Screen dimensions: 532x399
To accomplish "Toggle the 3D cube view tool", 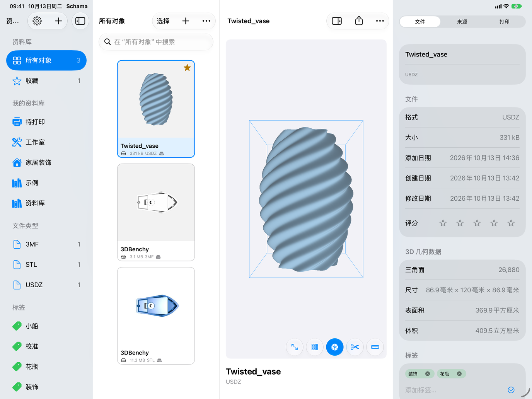I will click(335, 347).
